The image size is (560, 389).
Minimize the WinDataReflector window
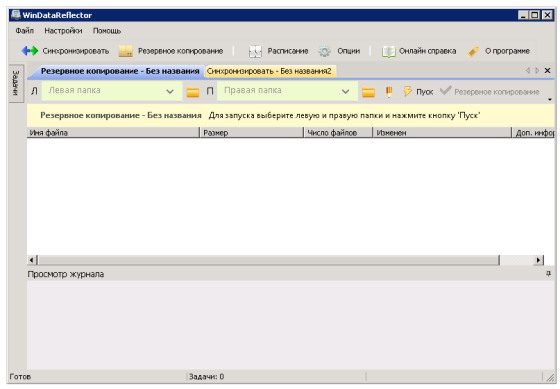(523, 15)
